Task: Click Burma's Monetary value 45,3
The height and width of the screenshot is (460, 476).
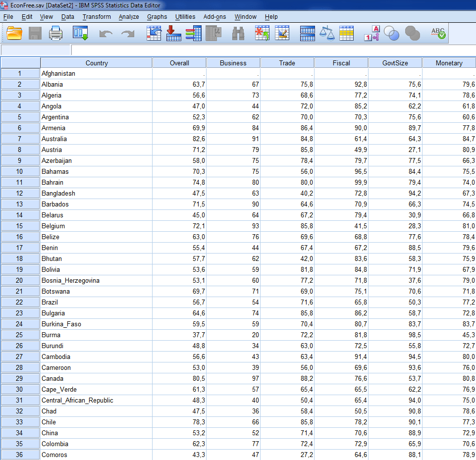Action: click(x=449, y=335)
